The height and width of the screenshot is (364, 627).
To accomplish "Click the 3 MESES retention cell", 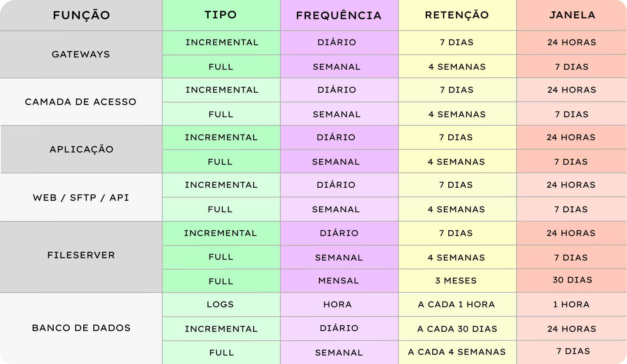I will pos(456,281).
